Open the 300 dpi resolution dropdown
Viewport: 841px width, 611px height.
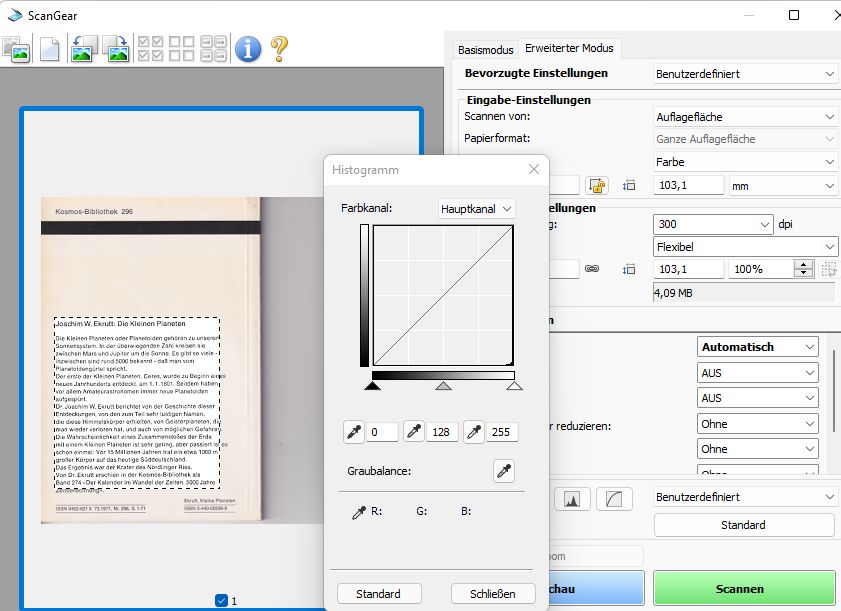click(x=713, y=224)
